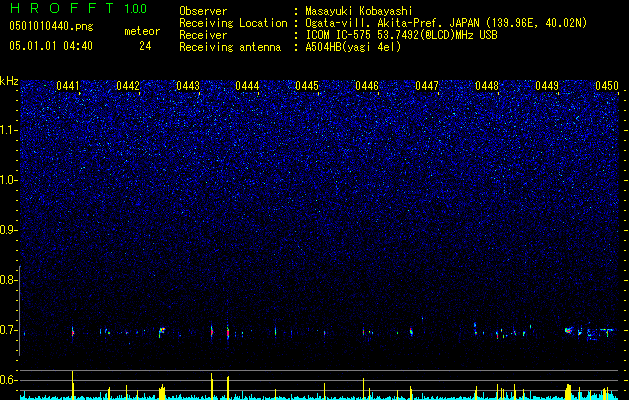Click the 0444 time marker

tap(247, 86)
